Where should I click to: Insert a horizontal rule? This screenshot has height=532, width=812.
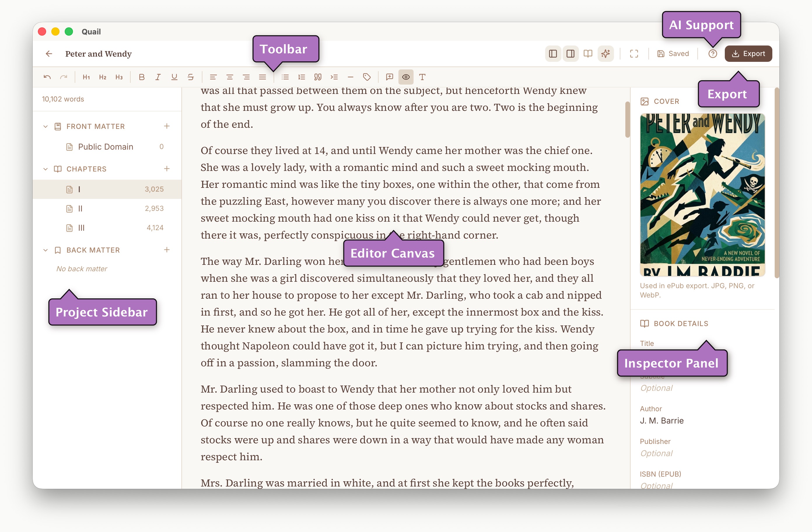pyautogui.click(x=350, y=77)
